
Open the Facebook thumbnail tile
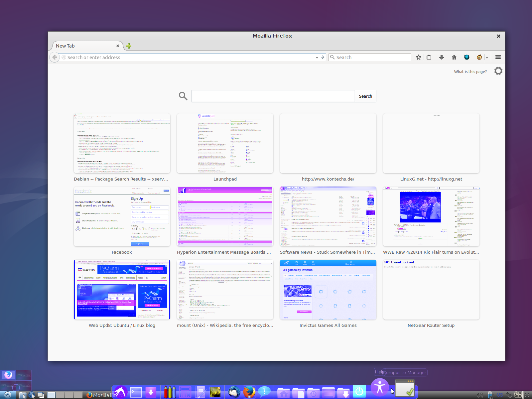coord(122,216)
